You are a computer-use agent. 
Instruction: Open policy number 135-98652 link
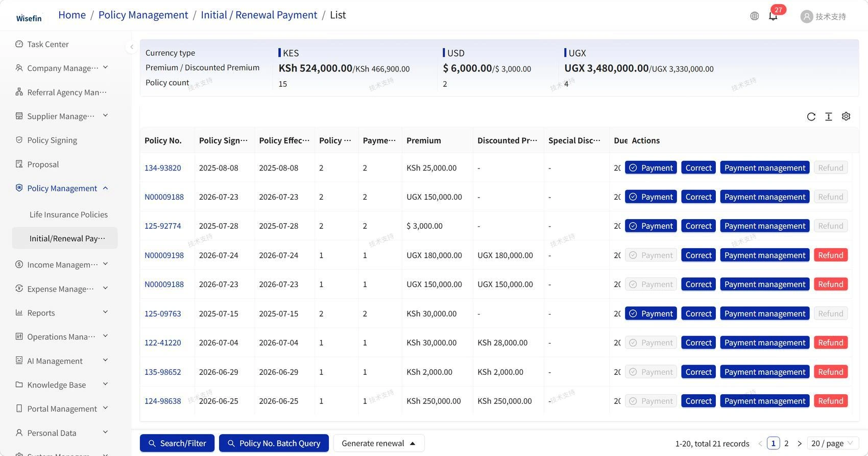[163, 372]
